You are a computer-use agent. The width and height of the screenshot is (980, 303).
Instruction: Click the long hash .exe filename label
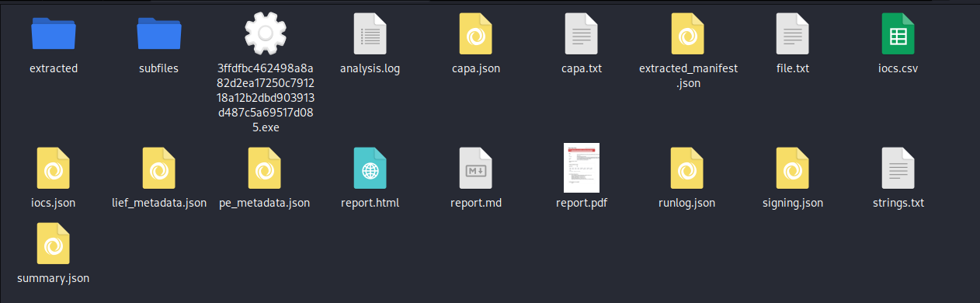tap(265, 98)
